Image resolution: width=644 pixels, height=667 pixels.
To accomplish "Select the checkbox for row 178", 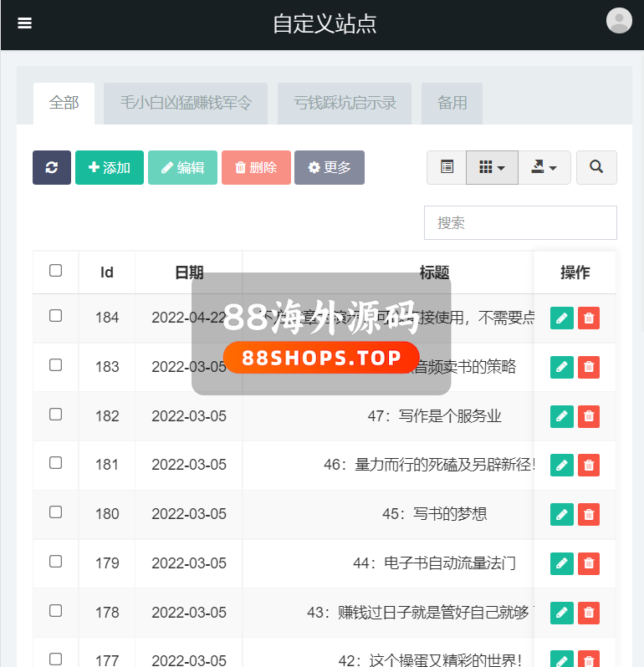I will click(x=56, y=611).
